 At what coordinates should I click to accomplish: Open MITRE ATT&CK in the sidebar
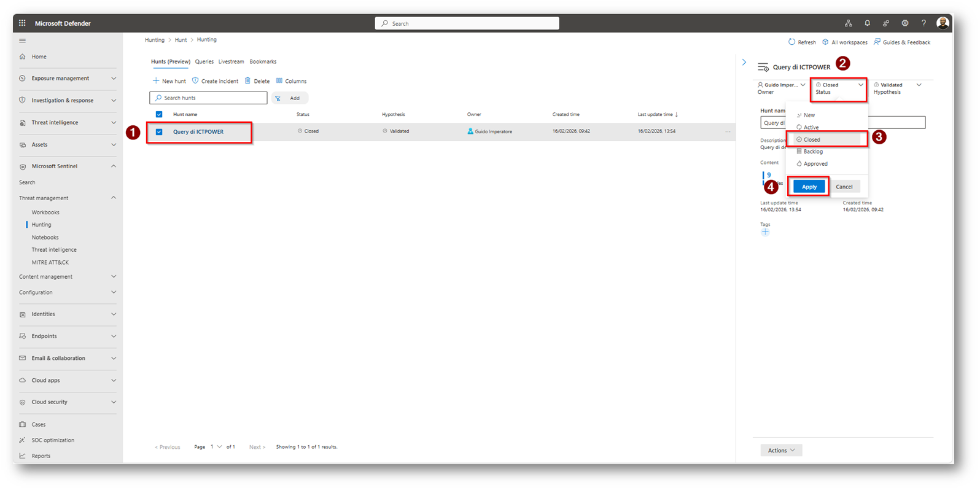click(x=50, y=262)
